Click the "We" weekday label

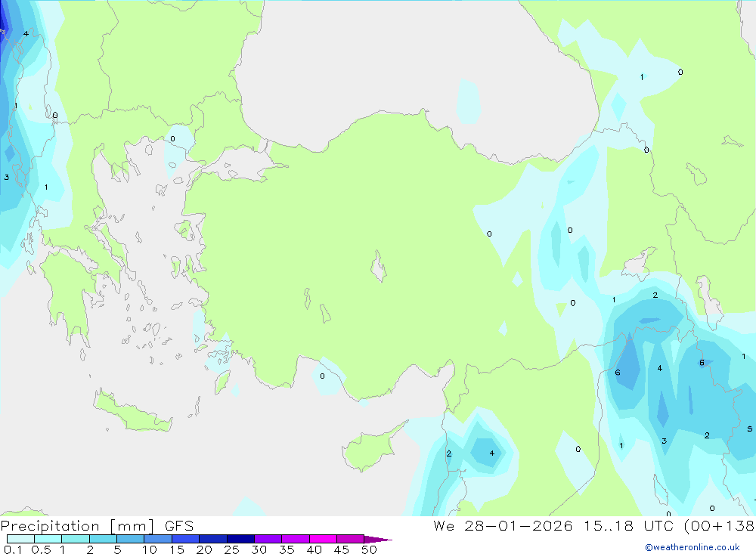[444, 526]
